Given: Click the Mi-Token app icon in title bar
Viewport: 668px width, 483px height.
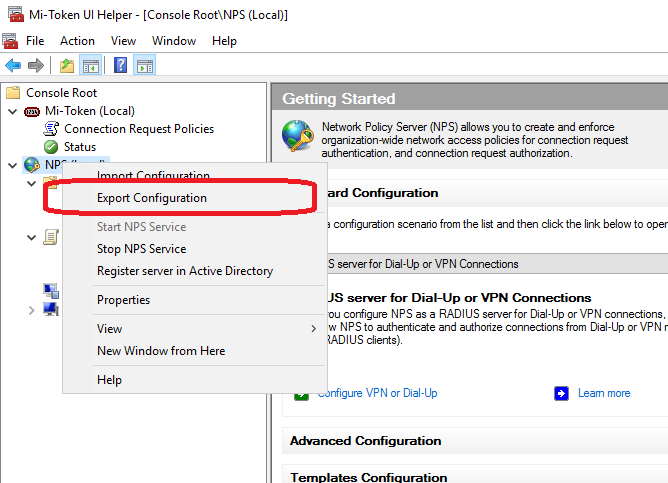Looking at the screenshot, I should point(16,14).
